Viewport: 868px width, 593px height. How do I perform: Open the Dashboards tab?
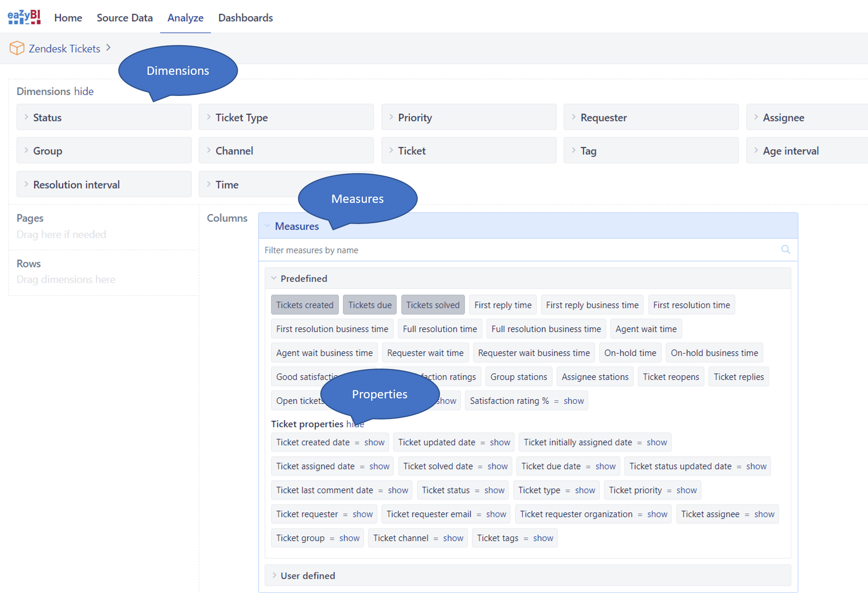[x=245, y=18]
